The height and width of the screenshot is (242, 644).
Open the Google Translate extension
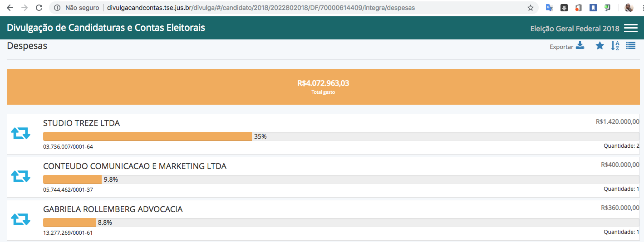pyautogui.click(x=549, y=8)
